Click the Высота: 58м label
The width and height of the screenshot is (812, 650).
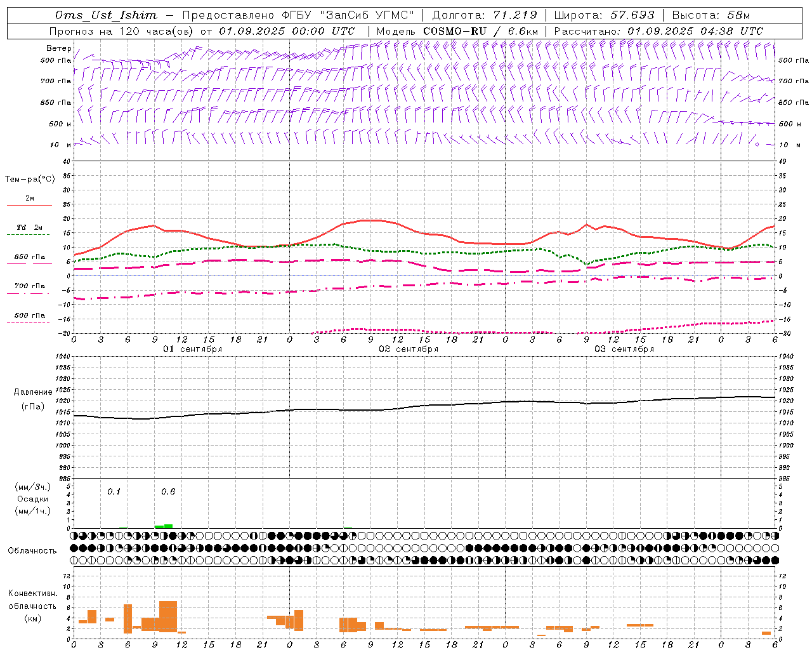coord(711,15)
